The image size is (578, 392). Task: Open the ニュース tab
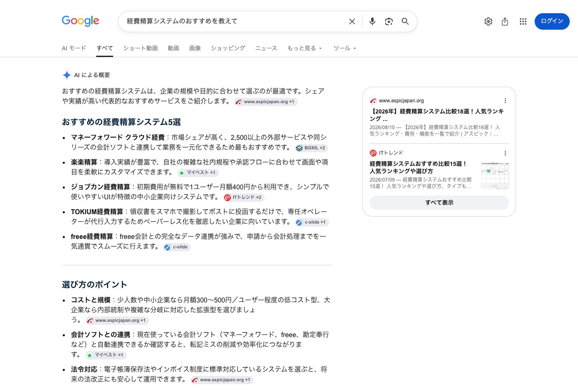coord(266,48)
